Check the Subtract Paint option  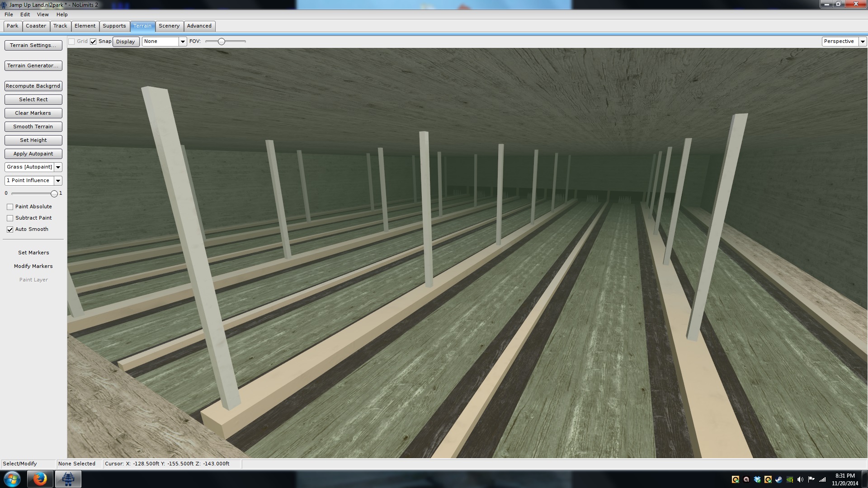(x=10, y=218)
